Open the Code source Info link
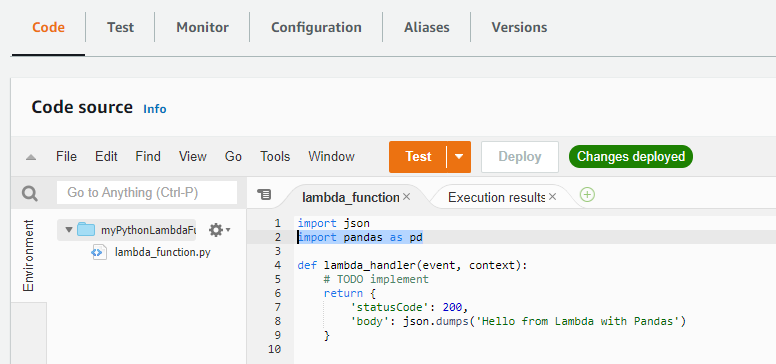 (x=155, y=109)
